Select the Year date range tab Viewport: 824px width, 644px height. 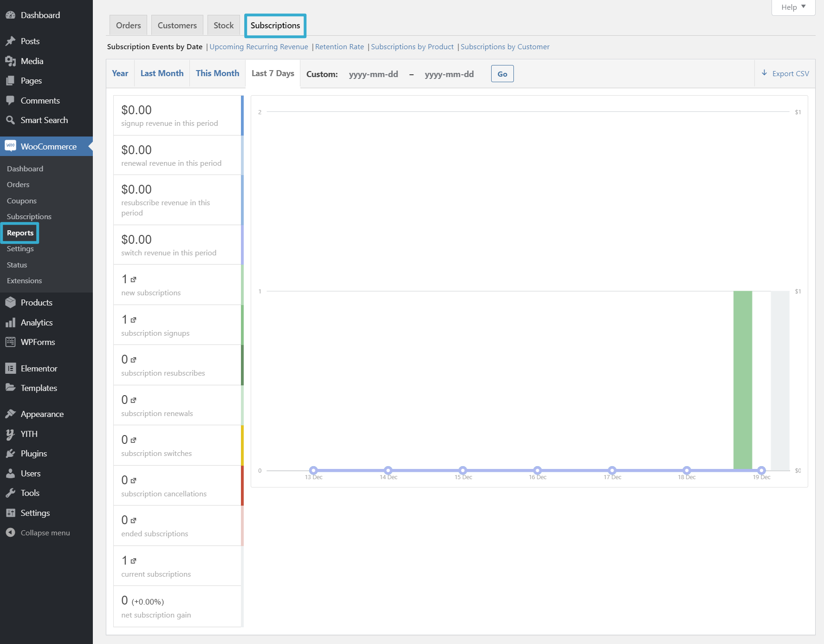click(120, 73)
